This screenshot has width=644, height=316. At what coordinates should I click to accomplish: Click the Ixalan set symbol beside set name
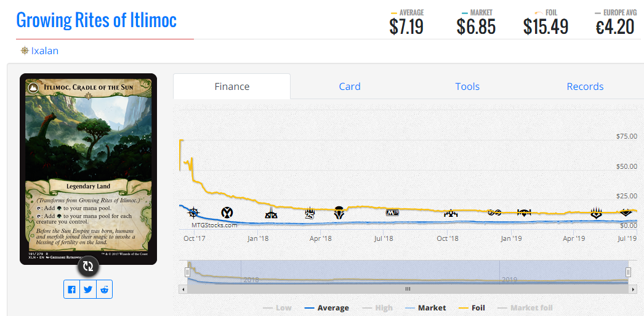click(25, 51)
